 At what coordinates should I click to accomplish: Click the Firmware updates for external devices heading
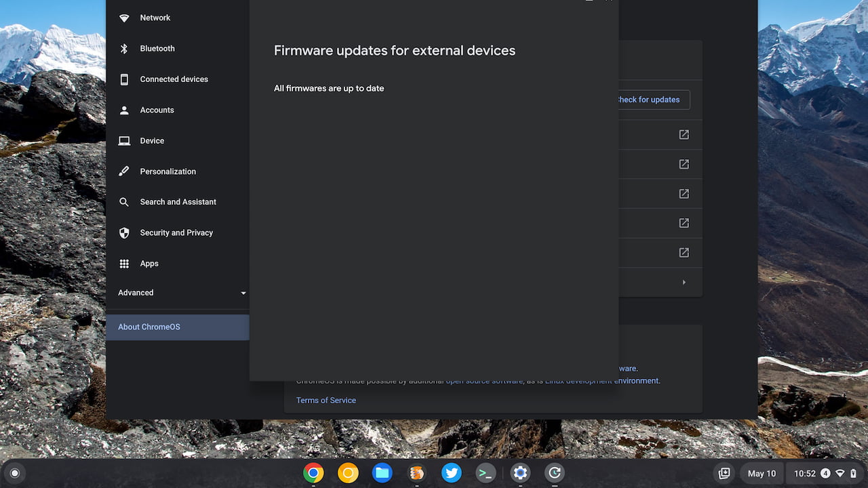click(x=395, y=51)
